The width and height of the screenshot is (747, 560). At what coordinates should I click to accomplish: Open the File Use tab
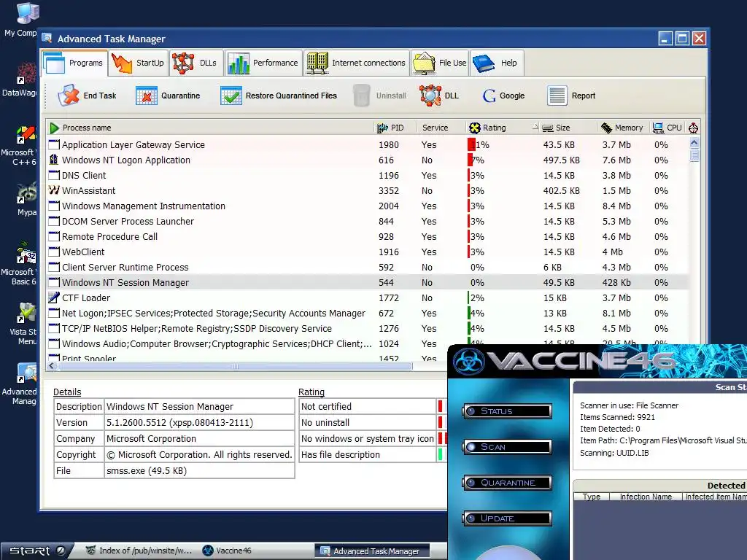(x=440, y=63)
